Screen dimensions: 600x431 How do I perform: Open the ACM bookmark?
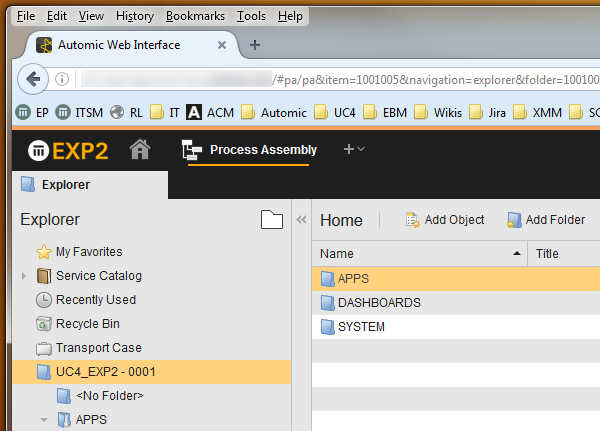(x=210, y=113)
